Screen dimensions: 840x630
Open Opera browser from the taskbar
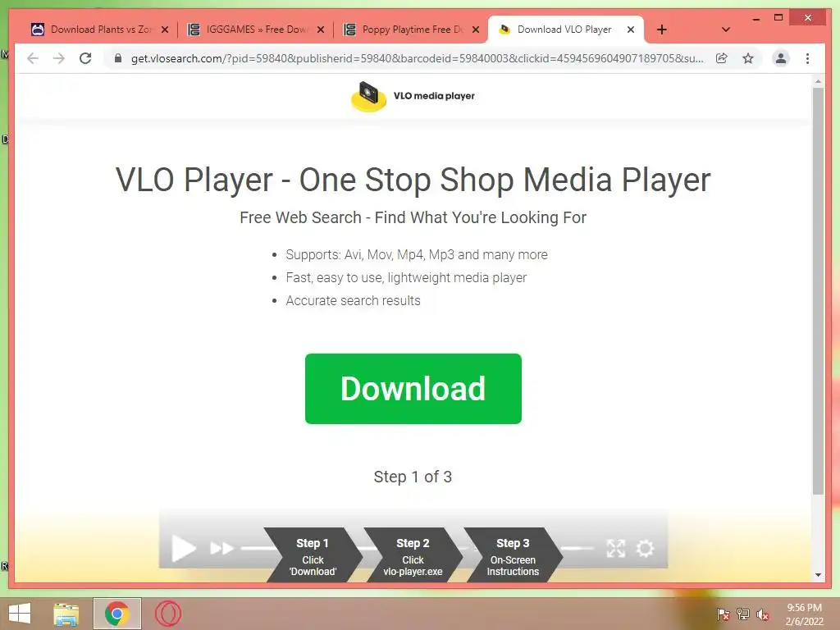tap(168, 614)
